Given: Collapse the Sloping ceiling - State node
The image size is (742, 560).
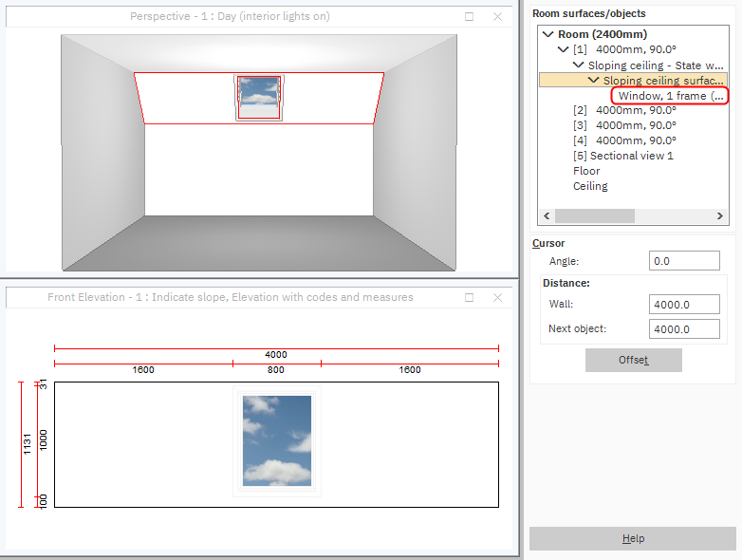Looking at the screenshot, I should point(579,65).
